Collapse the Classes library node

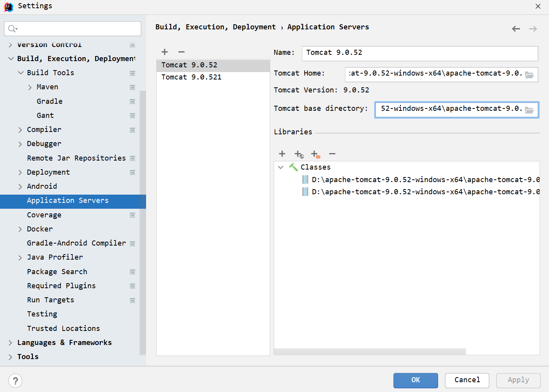tap(280, 167)
